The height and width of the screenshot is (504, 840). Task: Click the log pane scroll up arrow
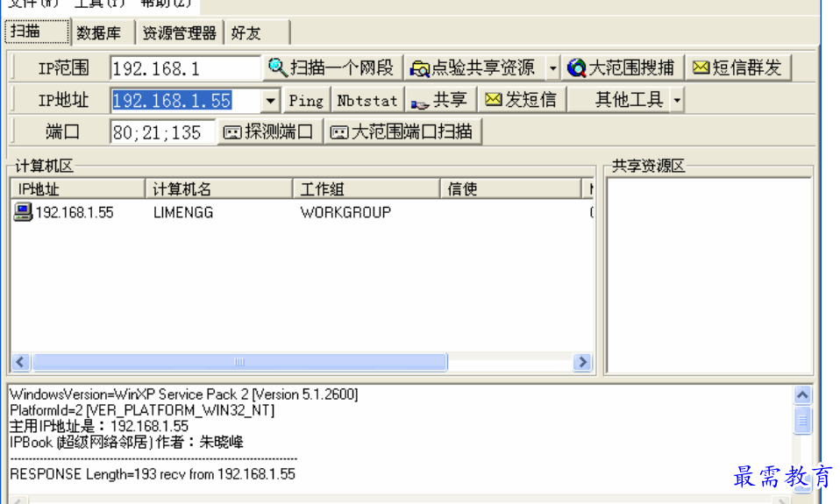[802, 395]
